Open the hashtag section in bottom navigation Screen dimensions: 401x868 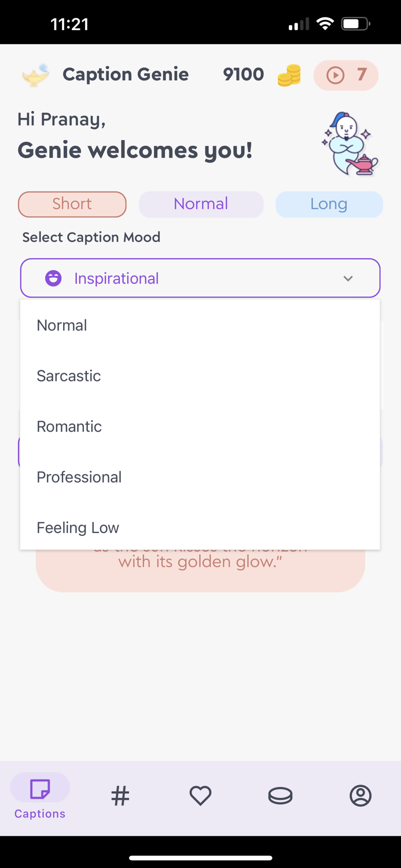pyautogui.click(x=120, y=796)
